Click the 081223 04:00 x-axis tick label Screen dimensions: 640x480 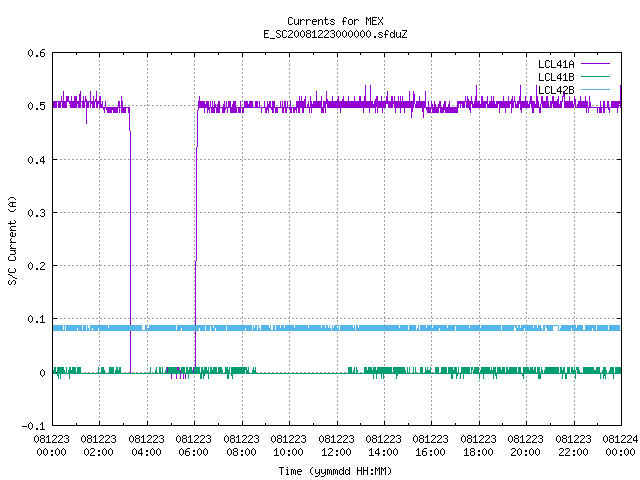point(147,445)
